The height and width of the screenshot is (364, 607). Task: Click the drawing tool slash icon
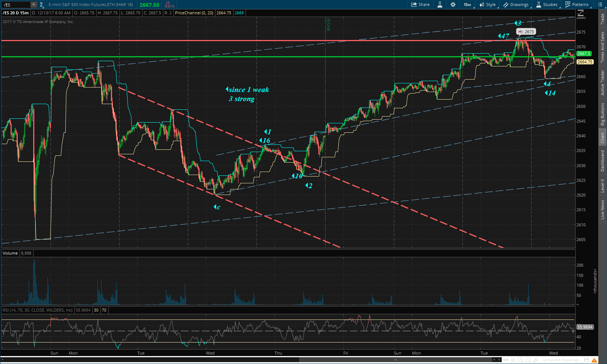(x=536, y=360)
